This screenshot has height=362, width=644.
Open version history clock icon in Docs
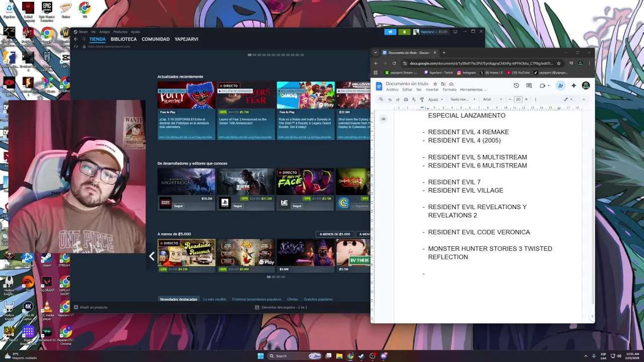[x=516, y=85]
